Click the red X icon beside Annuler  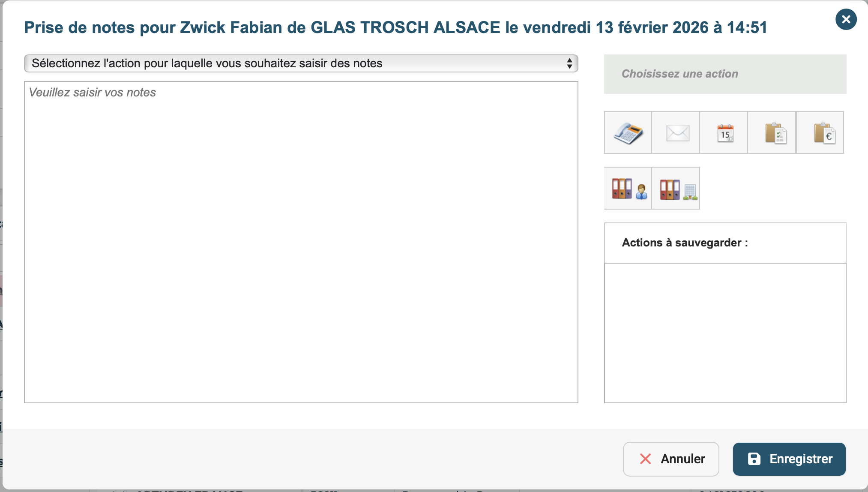pyautogui.click(x=645, y=459)
